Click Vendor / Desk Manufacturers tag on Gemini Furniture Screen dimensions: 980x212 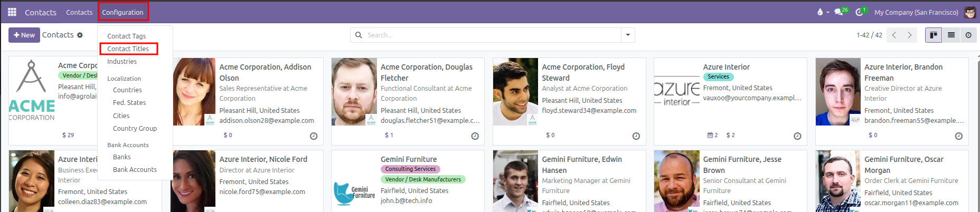423,180
